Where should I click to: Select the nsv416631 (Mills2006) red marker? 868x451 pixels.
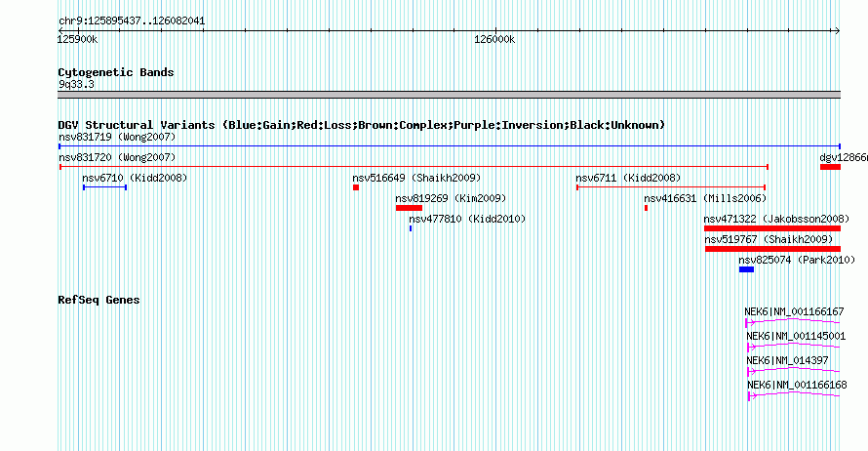pyautogui.click(x=646, y=208)
